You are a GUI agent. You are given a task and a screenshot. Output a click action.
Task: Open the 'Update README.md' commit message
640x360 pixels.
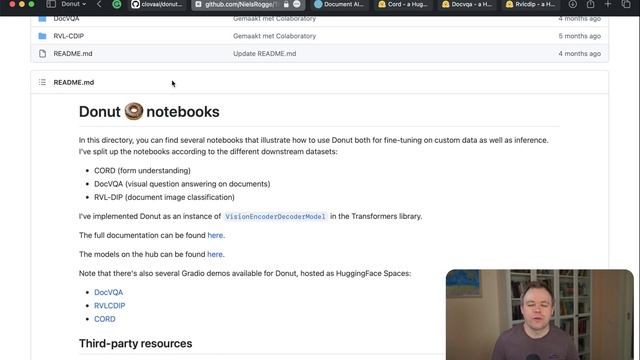264,53
